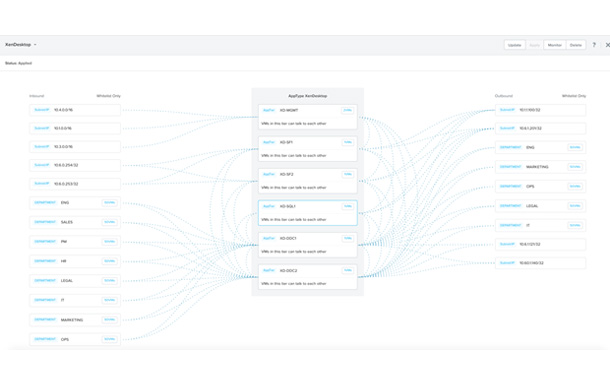
Task: Open VM count badge on inbound PM
Action: click(109, 242)
